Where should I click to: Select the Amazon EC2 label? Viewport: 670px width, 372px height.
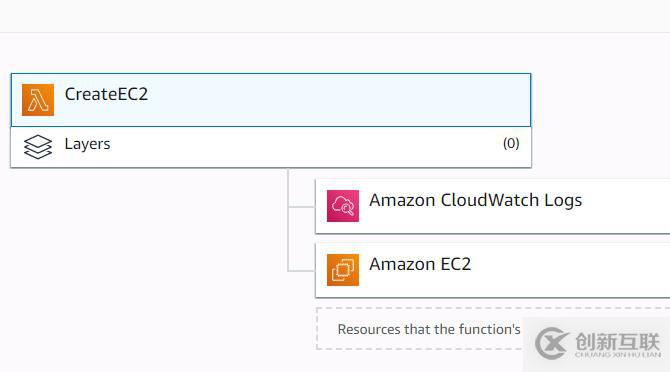click(420, 264)
